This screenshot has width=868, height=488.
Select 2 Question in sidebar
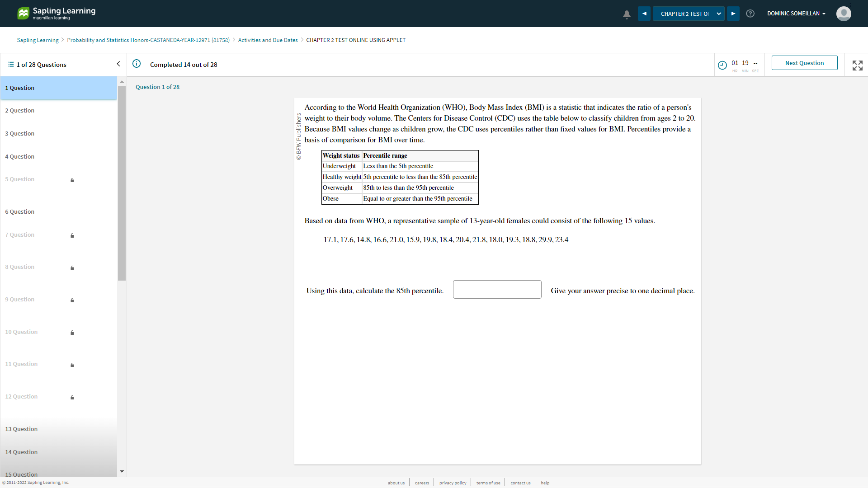[x=20, y=111]
